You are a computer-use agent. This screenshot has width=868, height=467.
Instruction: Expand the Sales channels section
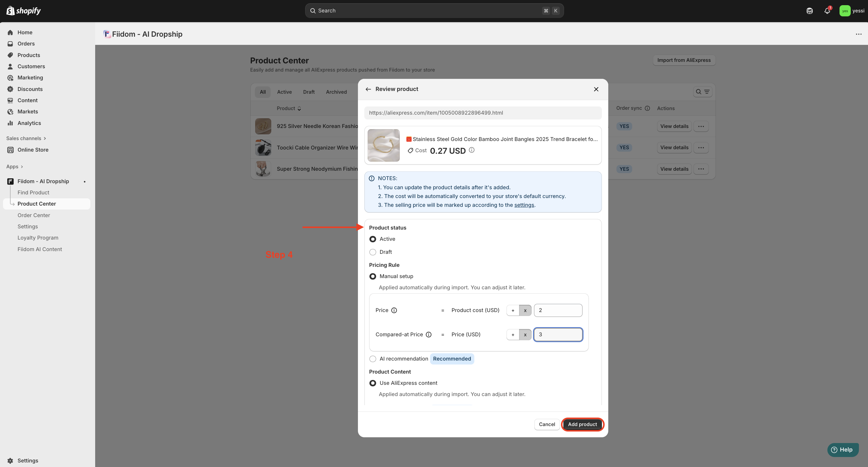26,138
